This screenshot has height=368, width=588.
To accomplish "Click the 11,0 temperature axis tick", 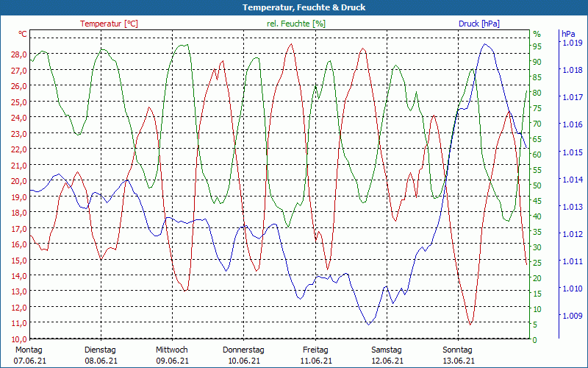I will click(x=18, y=323).
